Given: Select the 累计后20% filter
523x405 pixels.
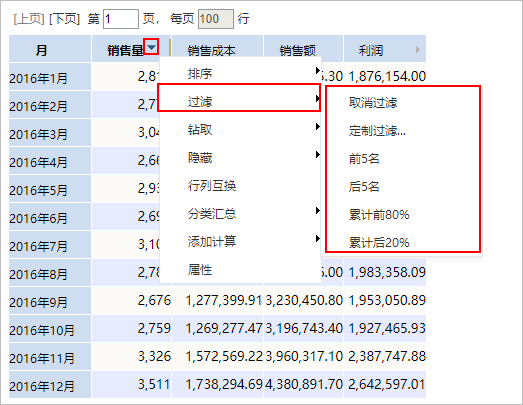Looking at the screenshot, I should pos(403,242).
